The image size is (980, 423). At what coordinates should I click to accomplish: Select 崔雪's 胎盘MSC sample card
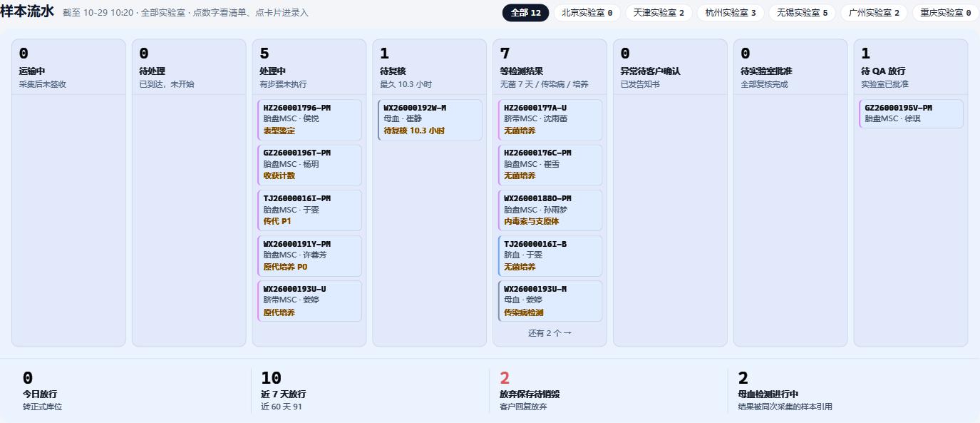(x=550, y=165)
